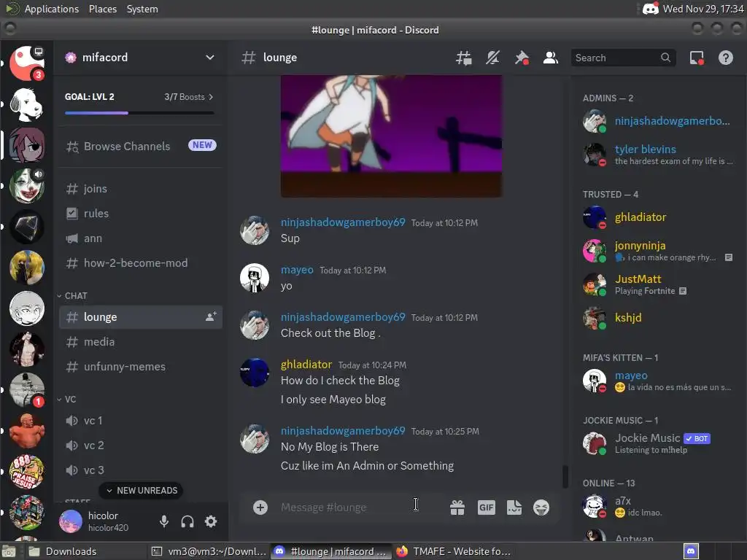Click mayeo username in chat
747x560 pixels.
[297, 270]
